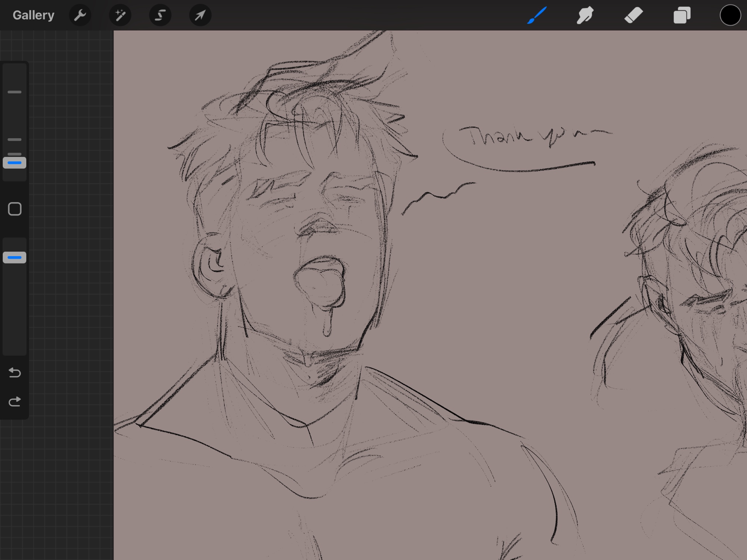Click the second size-slider notch marker

pos(15,140)
